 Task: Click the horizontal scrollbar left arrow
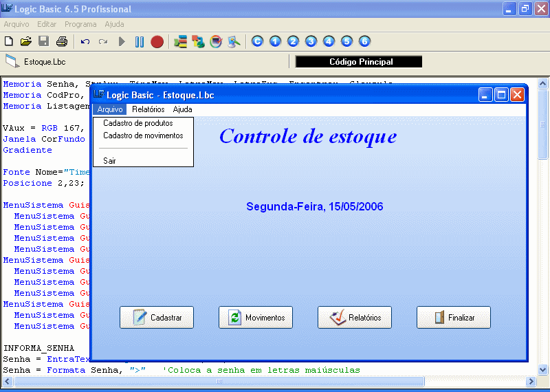[x=8, y=381]
